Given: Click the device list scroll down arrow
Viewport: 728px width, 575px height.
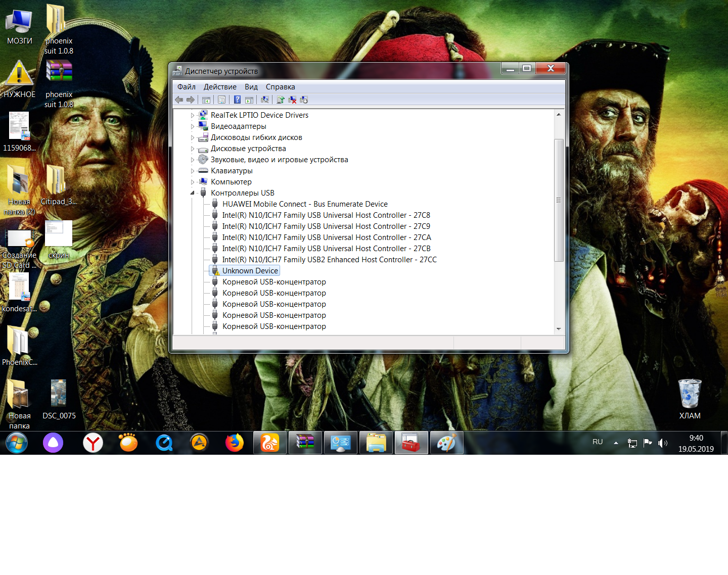Looking at the screenshot, I should [559, 329].
